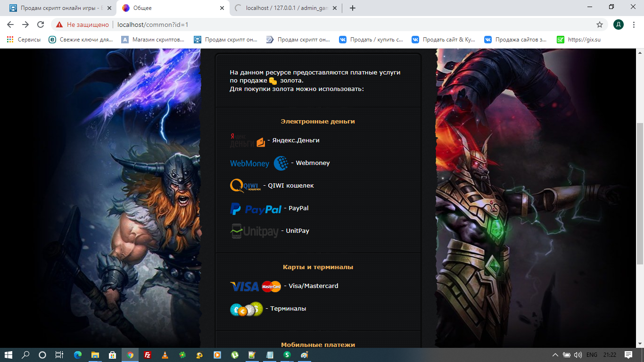This screenshot has height=362, width=644.
Task: Open the 'Продать сайт & Ку...' VK bookmark
Action: 444,40
